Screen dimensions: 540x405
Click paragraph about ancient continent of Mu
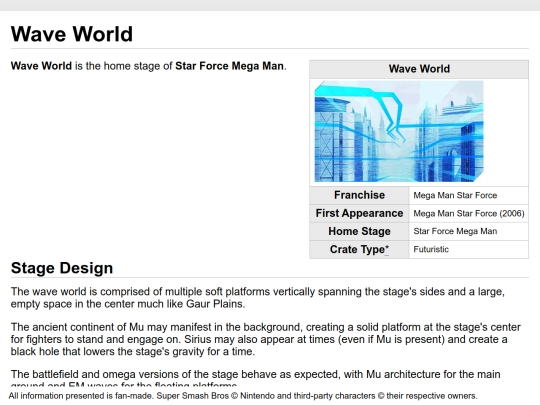(266, 339)
